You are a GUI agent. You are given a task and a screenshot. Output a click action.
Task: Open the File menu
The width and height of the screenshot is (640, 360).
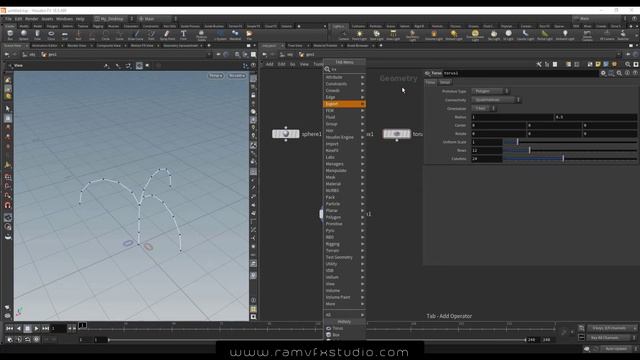tap(8, 19)
